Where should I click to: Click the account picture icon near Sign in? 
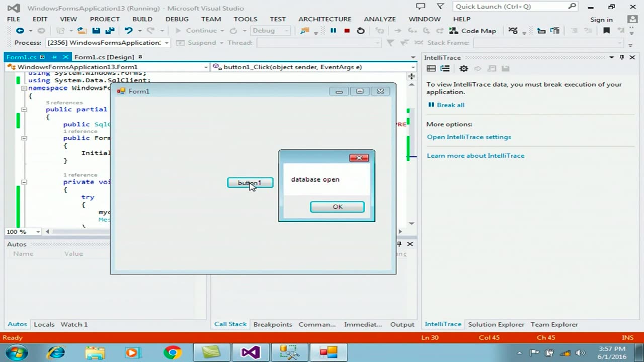pyautogui.click(x=633, y=19)
